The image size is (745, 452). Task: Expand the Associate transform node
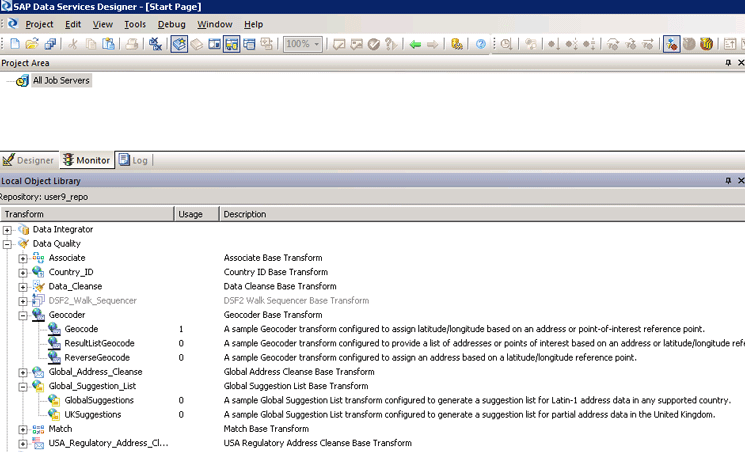23,259
